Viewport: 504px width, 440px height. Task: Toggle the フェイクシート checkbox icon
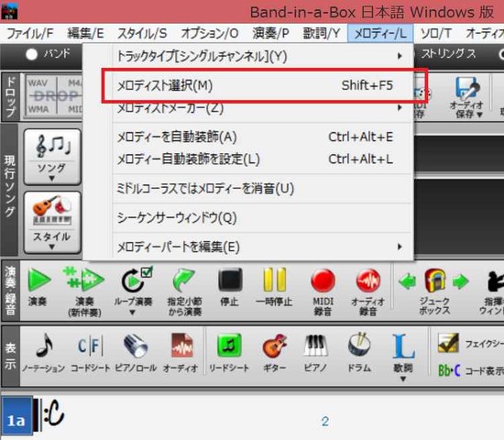click(448, 343)
